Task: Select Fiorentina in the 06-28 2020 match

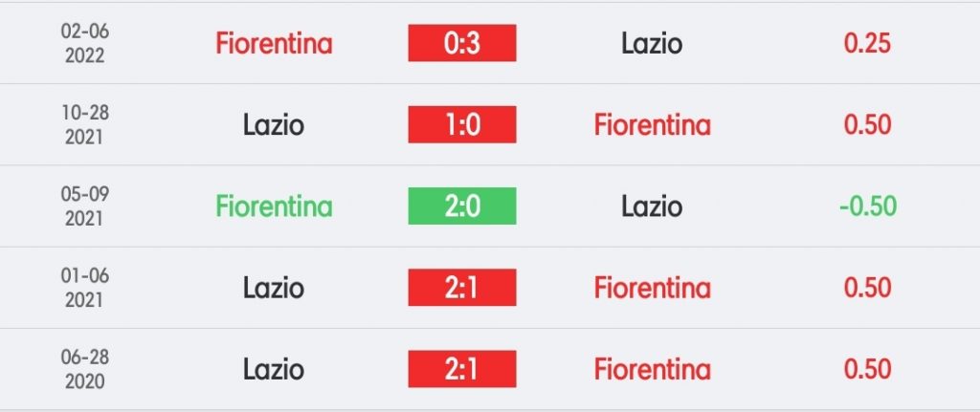Action: (x=652, y=370)
